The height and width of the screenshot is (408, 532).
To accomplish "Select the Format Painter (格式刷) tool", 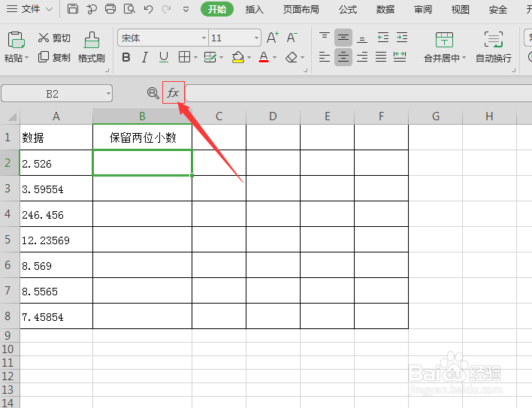I will pyautogui.click(x=91, y=47).
